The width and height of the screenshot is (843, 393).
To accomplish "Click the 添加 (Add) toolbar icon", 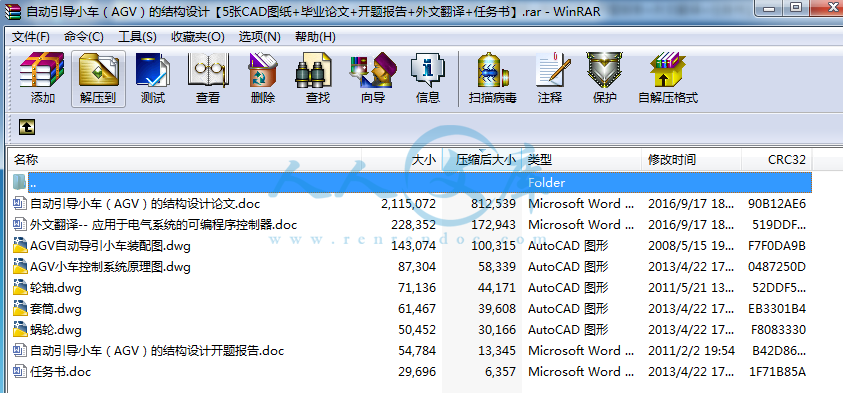I will pyautogui.click(x=42, y=78).
